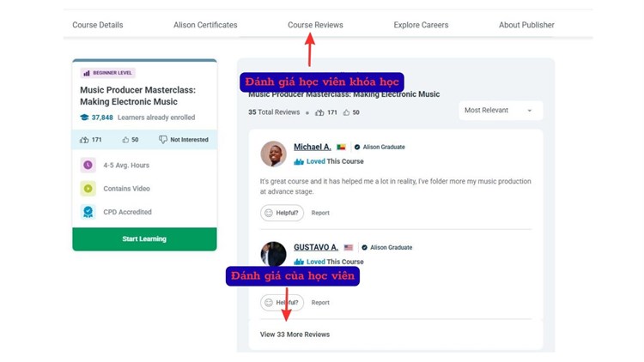
Task: Report Michael A.'s review
Action: pyautogui.click(x=320, y=213)
